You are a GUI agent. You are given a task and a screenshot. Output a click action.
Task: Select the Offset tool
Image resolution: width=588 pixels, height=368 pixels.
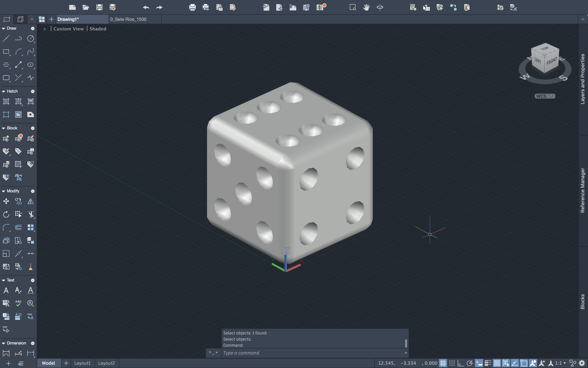(18, 228)
